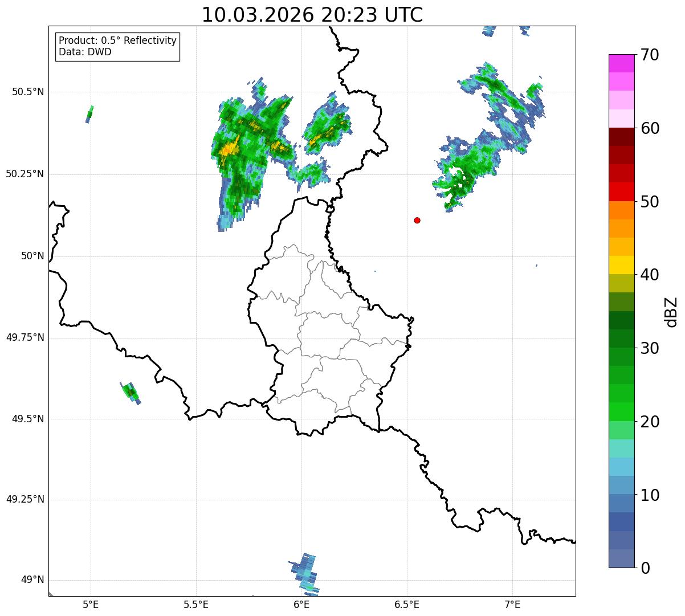Click the 0 tick label on colorbar
Viewport: 685px width, 616px height.
click(x=645, y=568)
